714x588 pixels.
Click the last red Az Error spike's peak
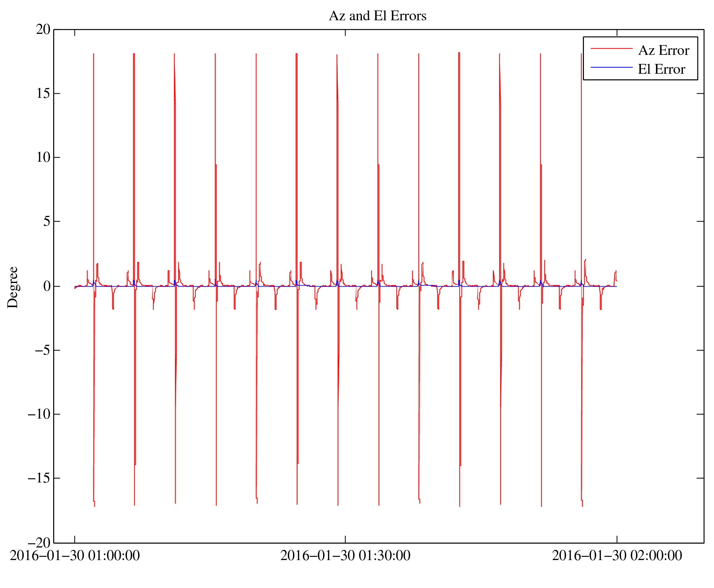581,54
